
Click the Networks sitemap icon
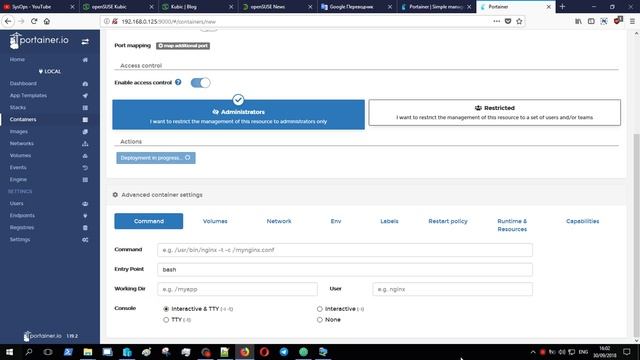[85, 144]
